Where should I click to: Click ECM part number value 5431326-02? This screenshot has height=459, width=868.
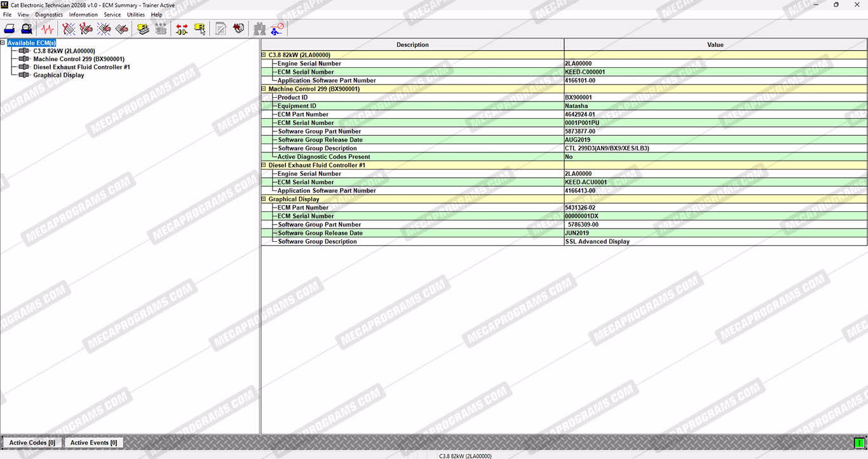[x=580, y=208]
